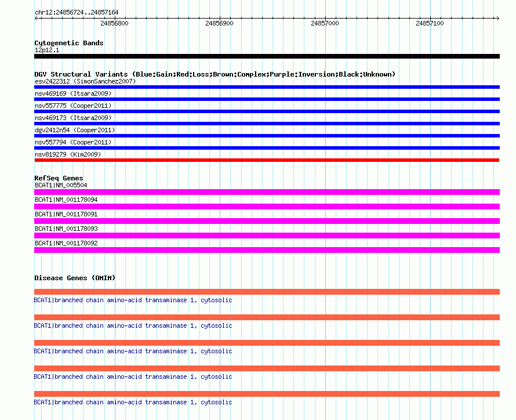
Task: Click the dgv2412n54 (Cooper2011) label
Action: [x=75, y=130]
